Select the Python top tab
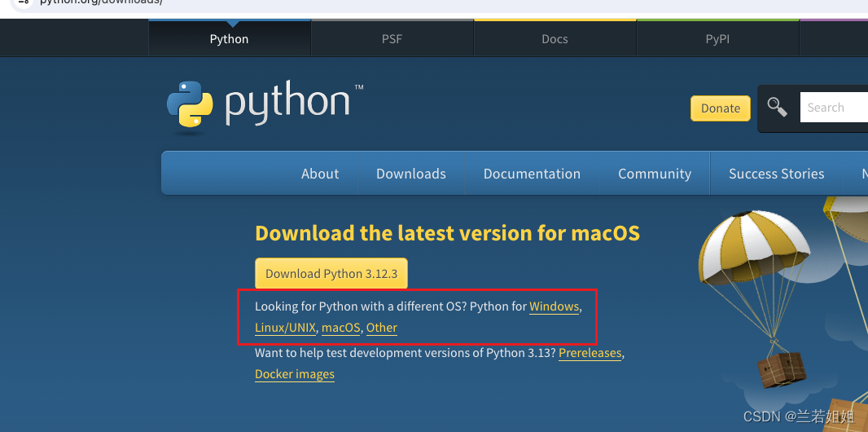The width and height of the screenshot is (868, 432). click(x=229, y=39)
